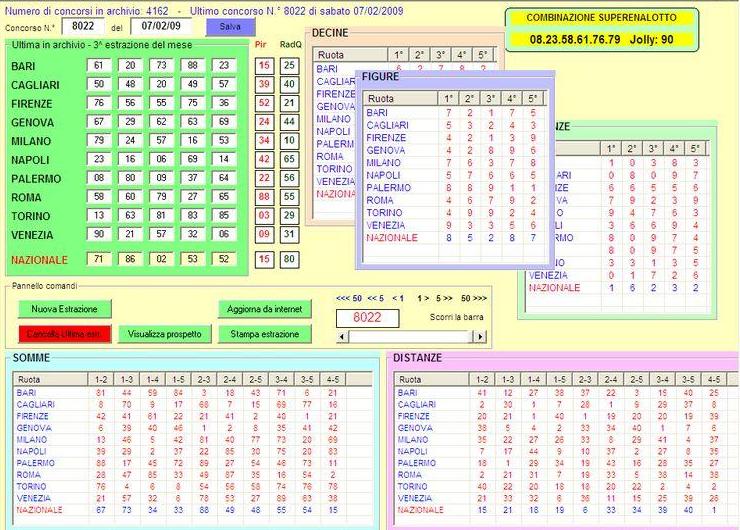
Task: Click the DECINE panel title
Action: pyautogui.click(x=330, y=33)
